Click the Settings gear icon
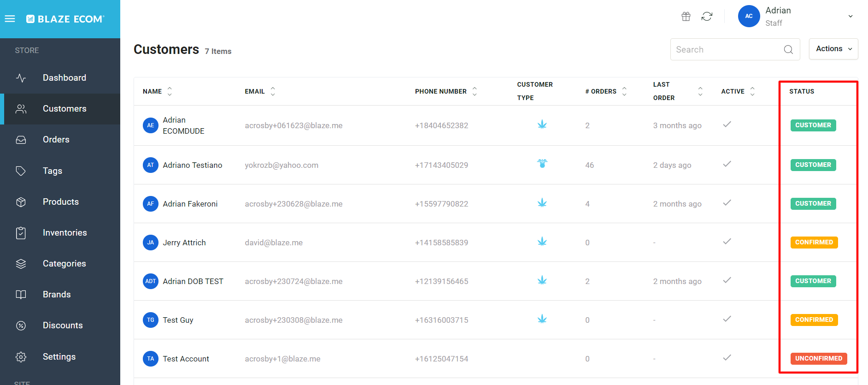This screenshot has height=385, width=868. (21, 357)
